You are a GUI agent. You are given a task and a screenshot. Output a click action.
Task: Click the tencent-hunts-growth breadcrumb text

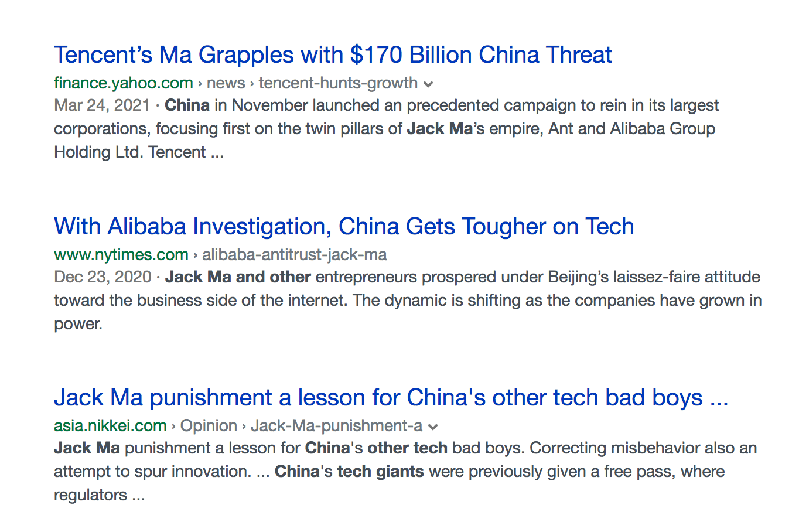pyautogui.click(x=338, y=83)
